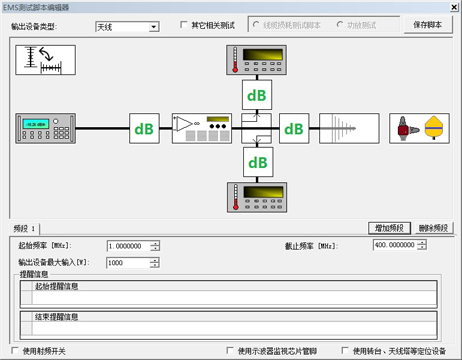This screenshot has height=360, width=462.
Task: Select the lower power meter icon
Action: pos(257,197)
